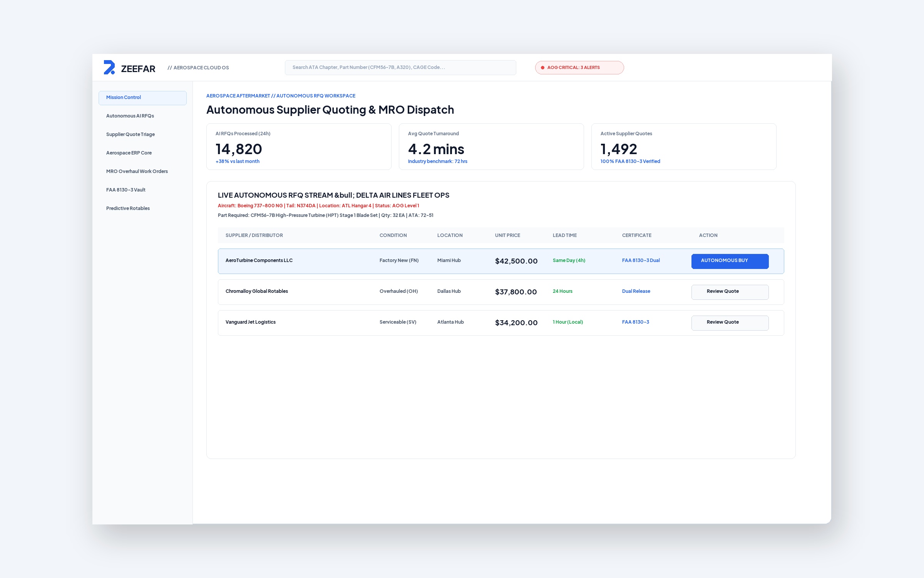This screenshot has height=578, width=924.
Task: Click the FAA 8130-3 Dual certificate link
Action: click(641, 260)
